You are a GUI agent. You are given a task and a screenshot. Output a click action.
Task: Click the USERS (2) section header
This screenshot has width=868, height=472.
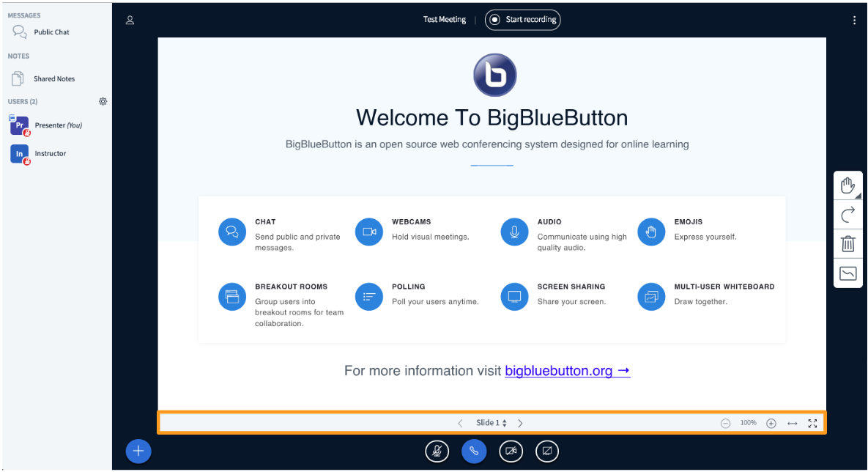tap(23, 101)
